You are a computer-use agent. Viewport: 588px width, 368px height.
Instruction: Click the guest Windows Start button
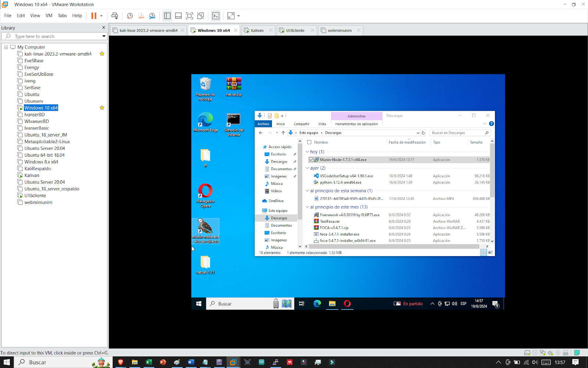click(199, 304)
